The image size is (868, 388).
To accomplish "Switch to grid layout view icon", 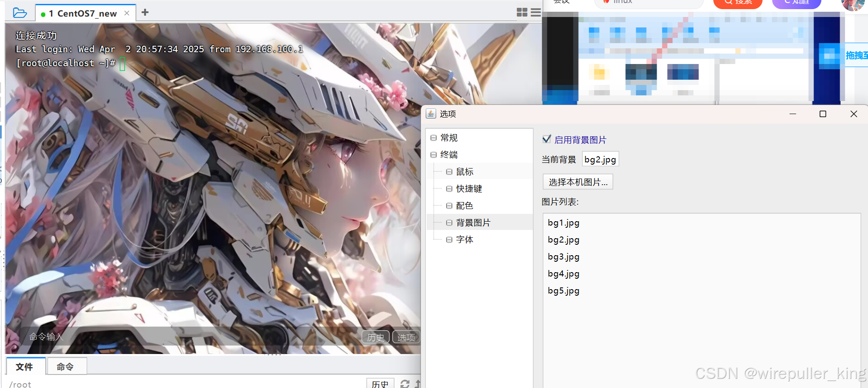I will point(522,13).
